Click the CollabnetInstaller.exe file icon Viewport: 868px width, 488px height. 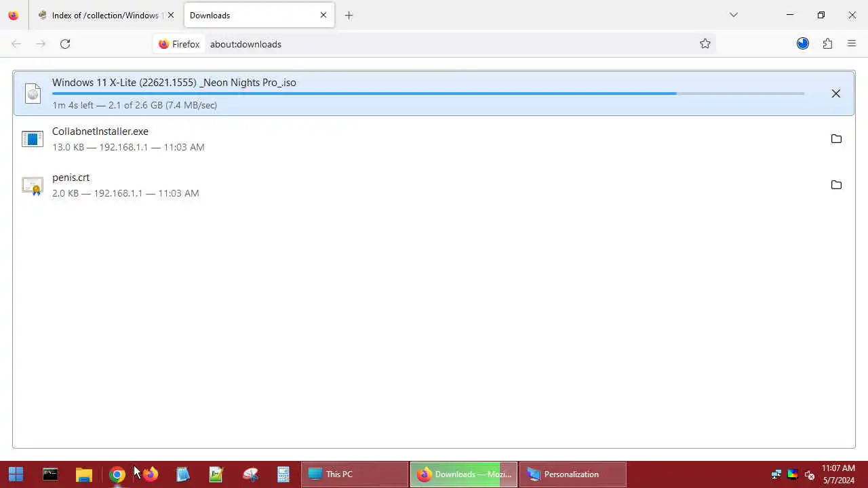pos(33,139)
